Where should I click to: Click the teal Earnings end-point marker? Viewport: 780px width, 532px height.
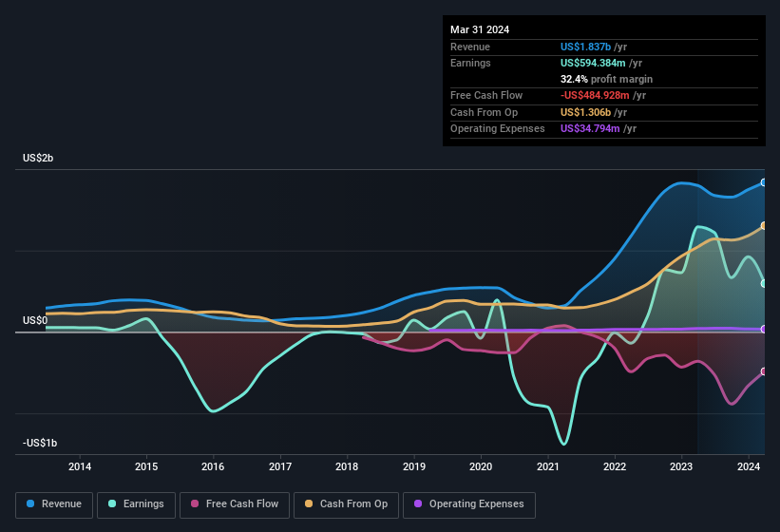click(x=763, y=283)
